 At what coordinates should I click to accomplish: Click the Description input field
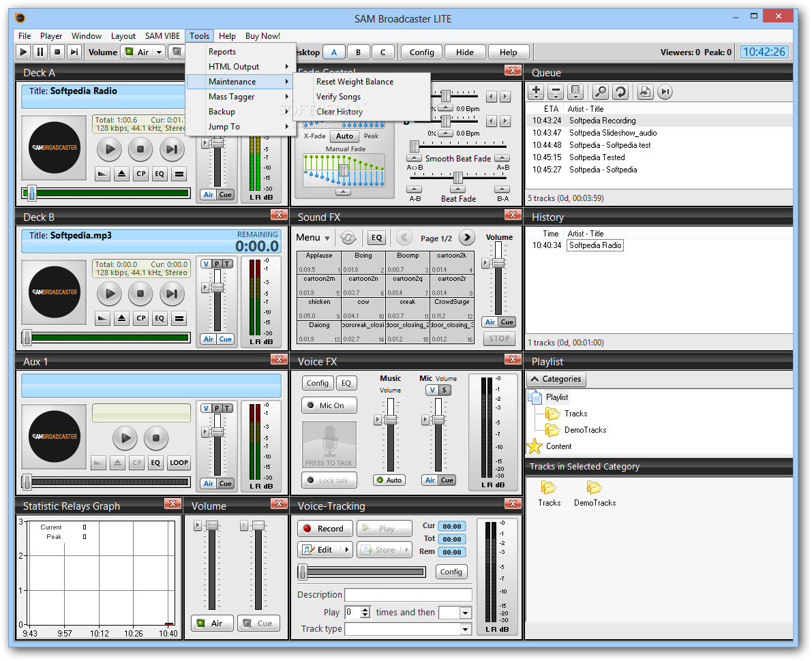[408, 595]
